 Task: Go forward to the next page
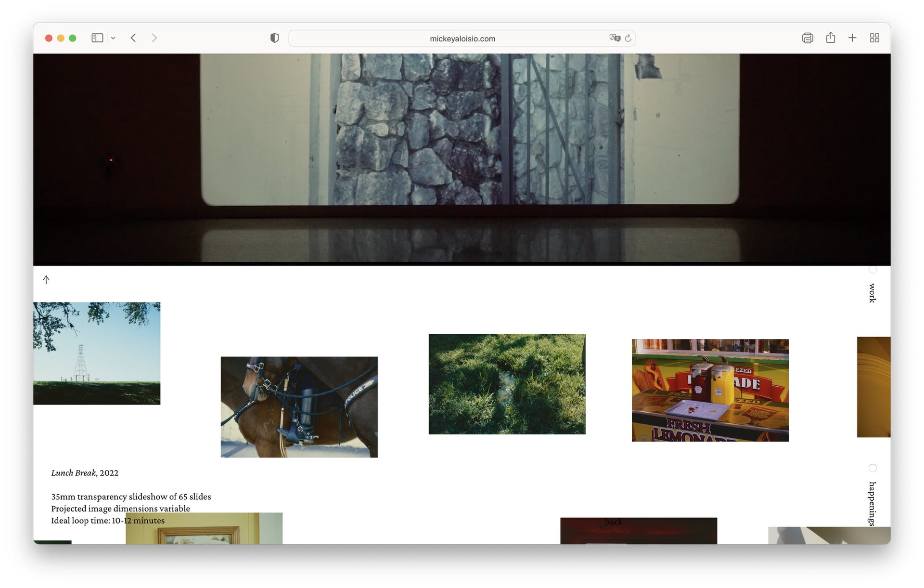pyautogui.click(x=154, y=38)
